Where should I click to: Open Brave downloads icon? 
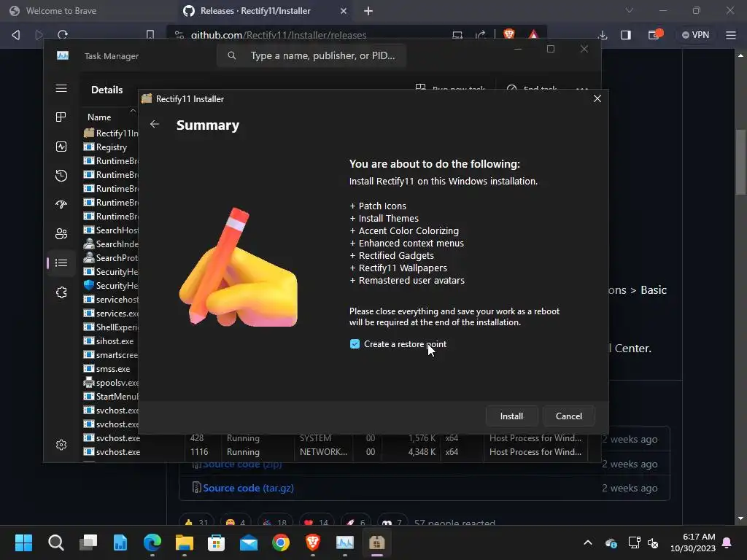click(x=603, y=35)
